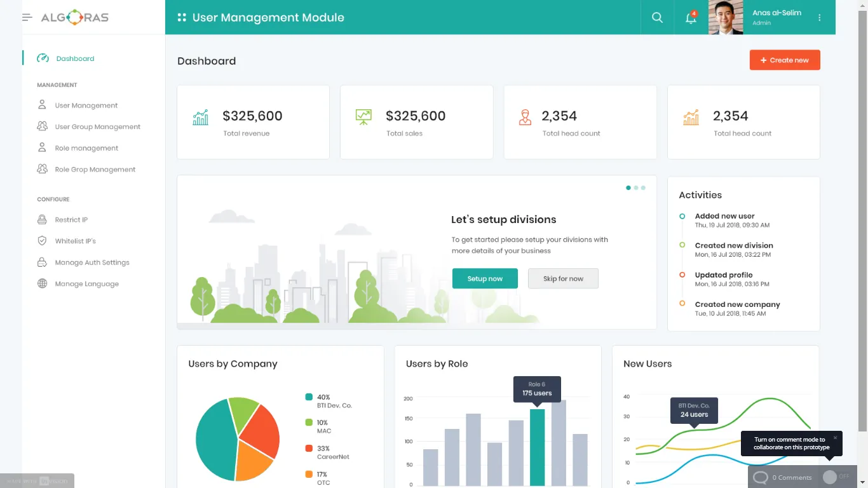Image resolution: width=868 pixels, height=488 pixels.
Task: Open Anas al-Selim profile menu
Action: tap(776, 17)
